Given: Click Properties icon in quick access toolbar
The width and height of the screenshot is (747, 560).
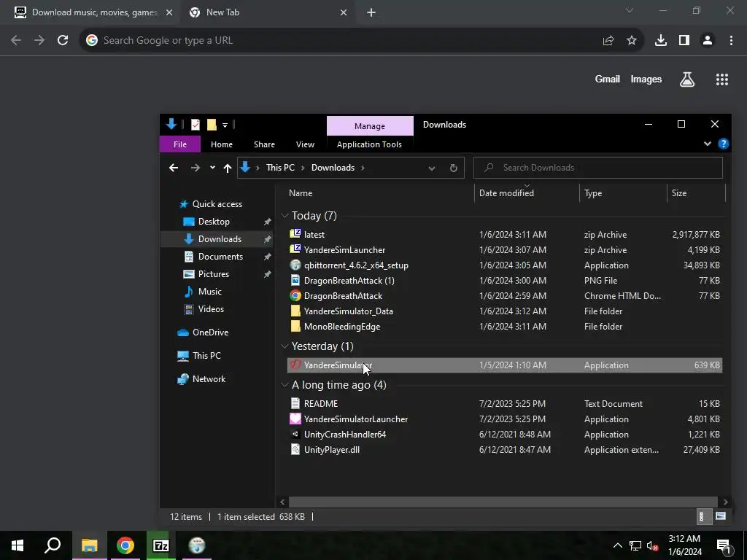Looking at the screenshot, I should [x=196, y=125].
